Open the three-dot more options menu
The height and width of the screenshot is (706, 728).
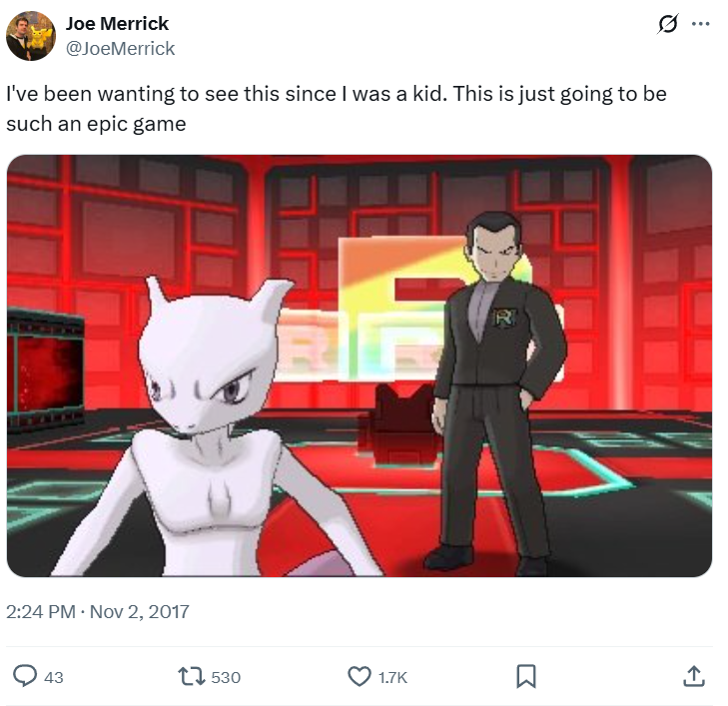(x=700, y=24)
